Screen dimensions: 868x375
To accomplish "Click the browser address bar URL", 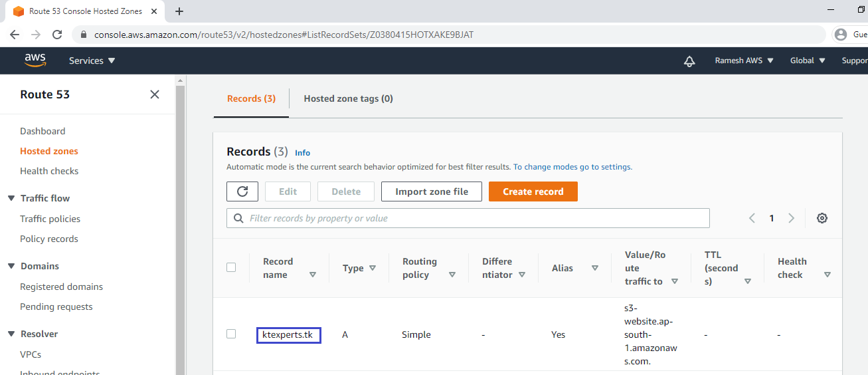I will 284,35.
